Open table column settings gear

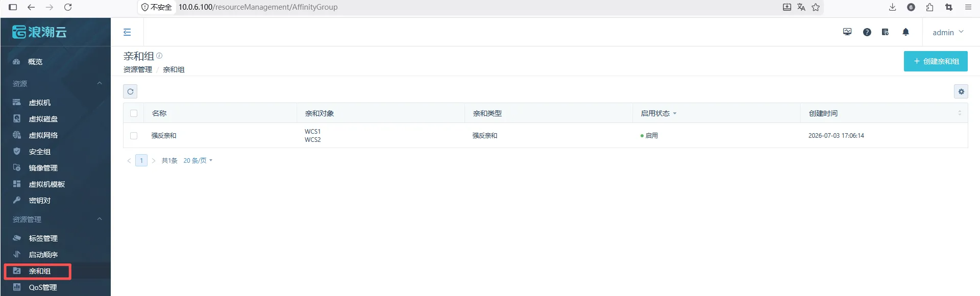961,91
